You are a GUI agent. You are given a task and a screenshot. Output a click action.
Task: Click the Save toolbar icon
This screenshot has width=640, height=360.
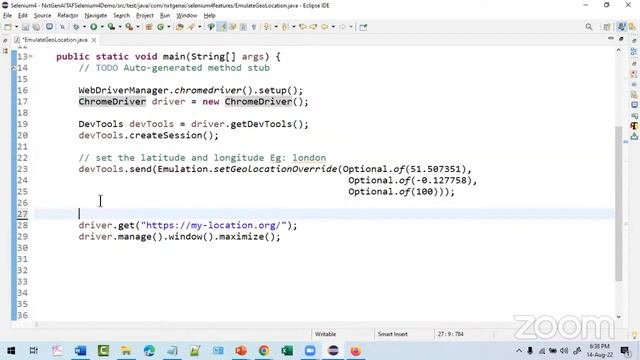click(26, 27)
